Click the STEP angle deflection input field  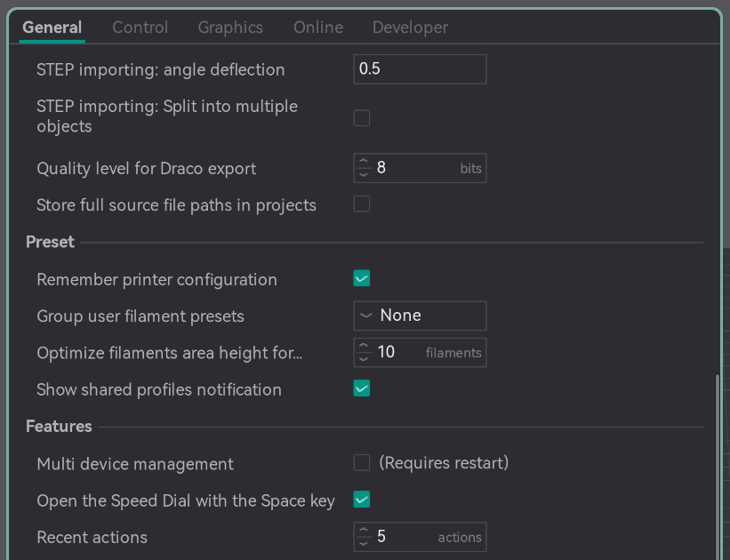pyautogui.click(x=420, y=69)
